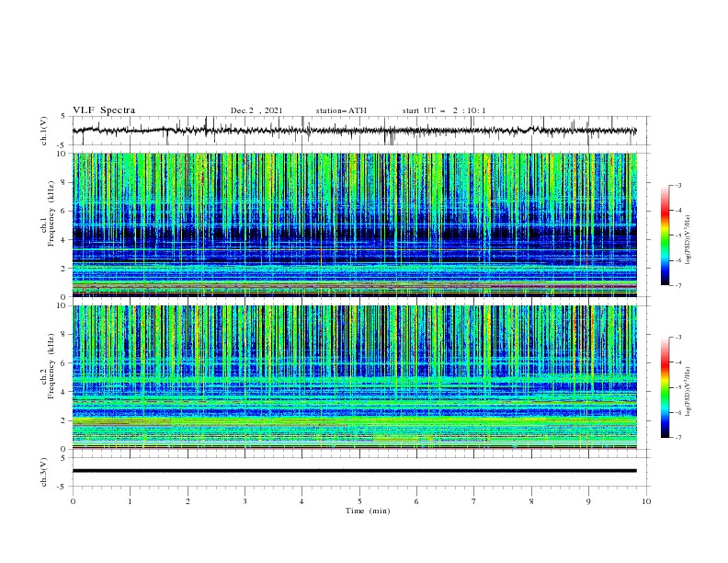Click the "Time (min)" axis label

coord(368,511)
